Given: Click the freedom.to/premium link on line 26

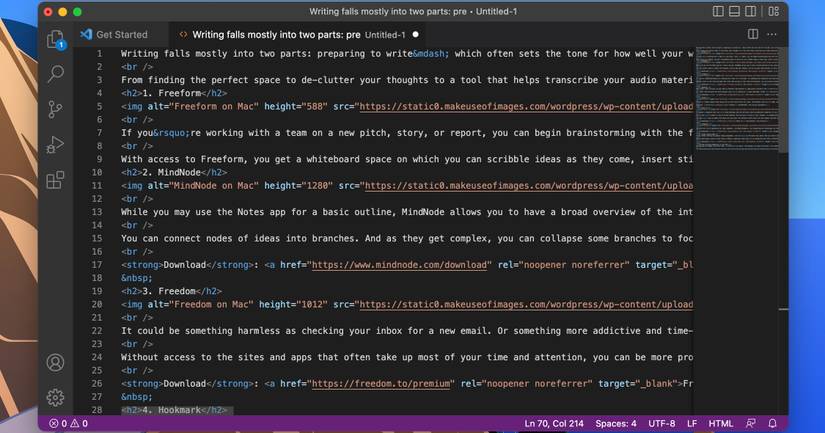Looking at the screenshot, I should pos(381,384).
